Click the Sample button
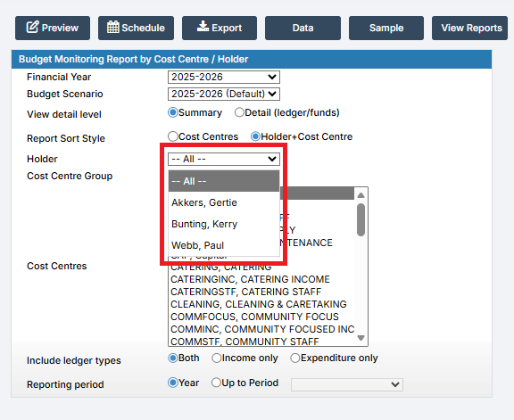 point(386,29)
